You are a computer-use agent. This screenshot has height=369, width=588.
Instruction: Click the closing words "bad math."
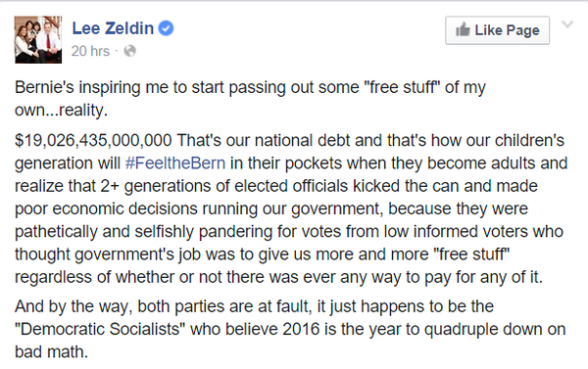[x=51, y=352]
